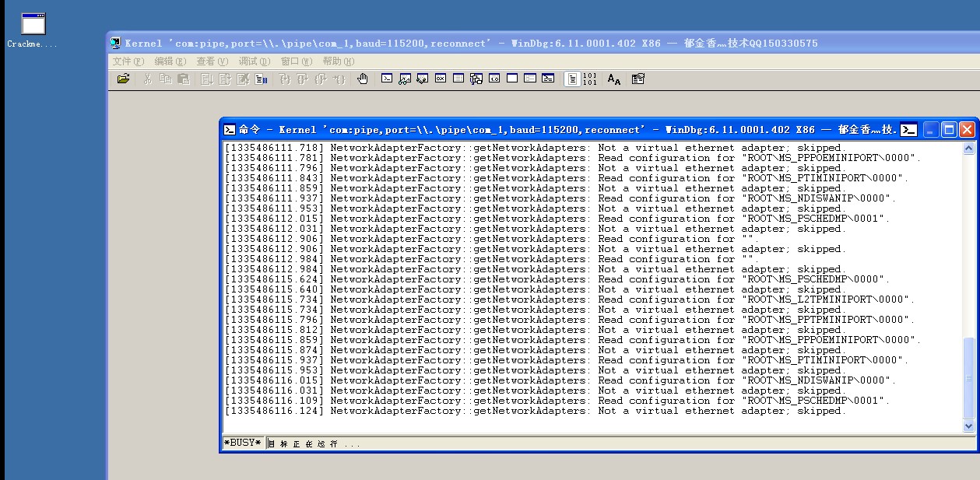
Task: Open the Scratch Pad window icon
Action: [512, 79]
